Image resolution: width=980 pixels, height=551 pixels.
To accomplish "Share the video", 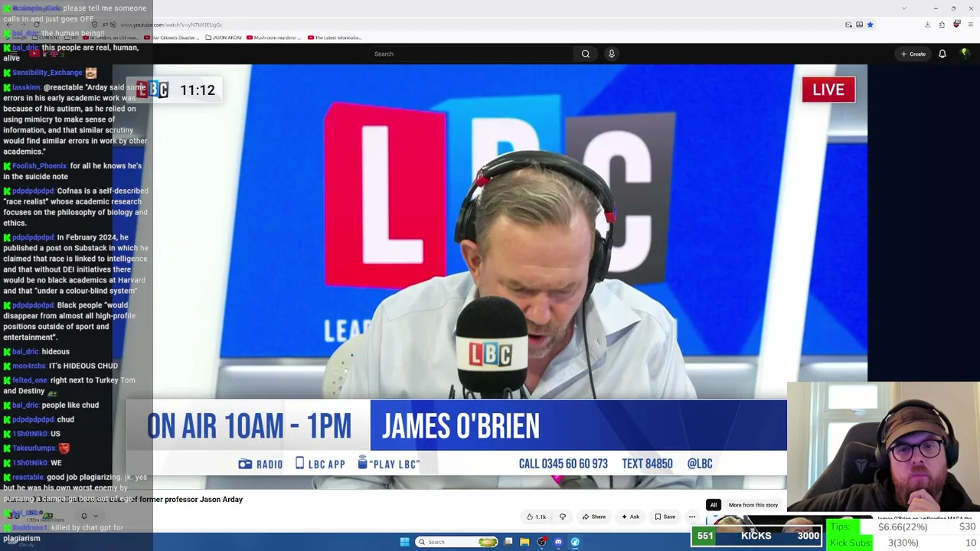I will (594, 517).
